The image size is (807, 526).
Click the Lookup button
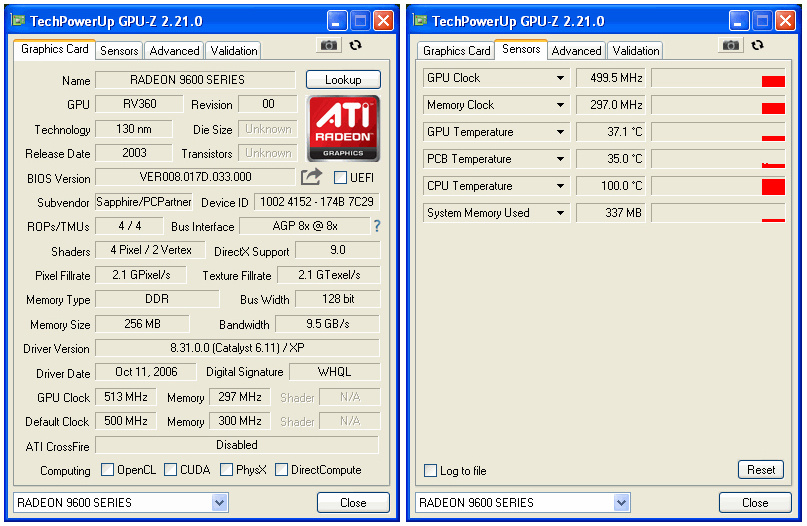coord(343,80)
